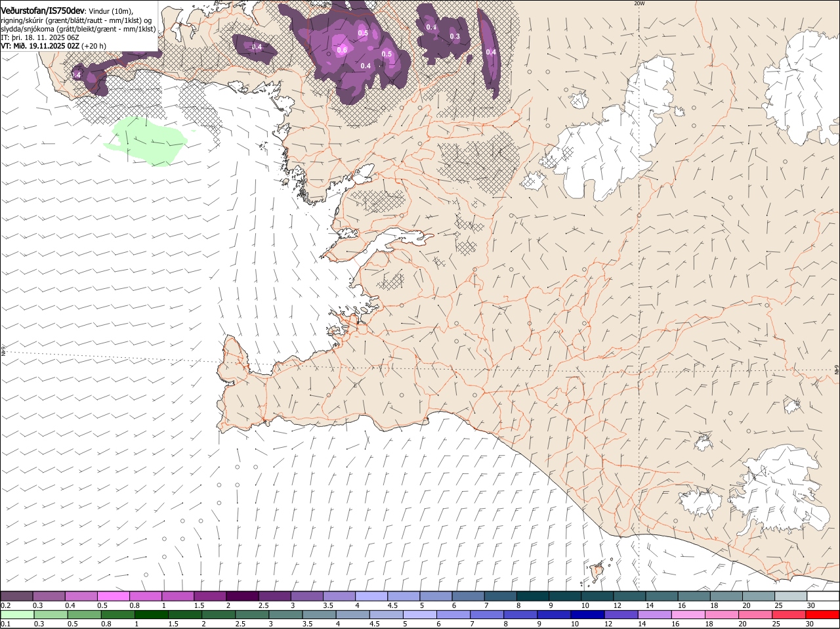Select the purple-row swatch starting at 1.5
The width and height of the screenshot is (840, 629).
(210, 596)
